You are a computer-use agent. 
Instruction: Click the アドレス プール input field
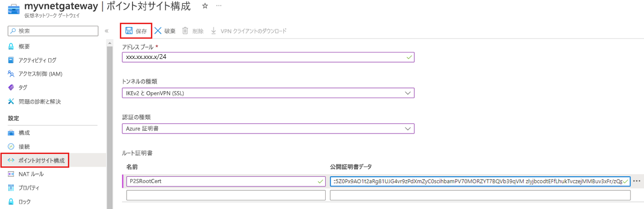tap(268, 57)
